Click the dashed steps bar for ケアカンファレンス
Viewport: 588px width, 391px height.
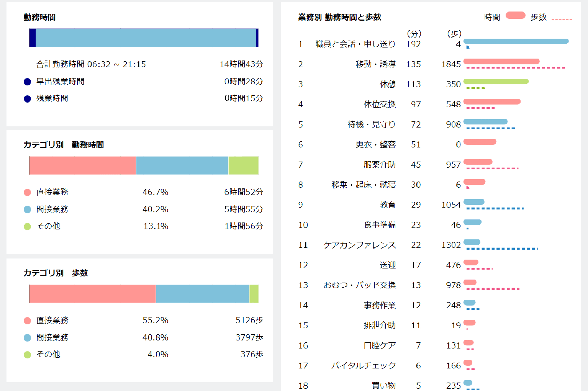point(502,249)
